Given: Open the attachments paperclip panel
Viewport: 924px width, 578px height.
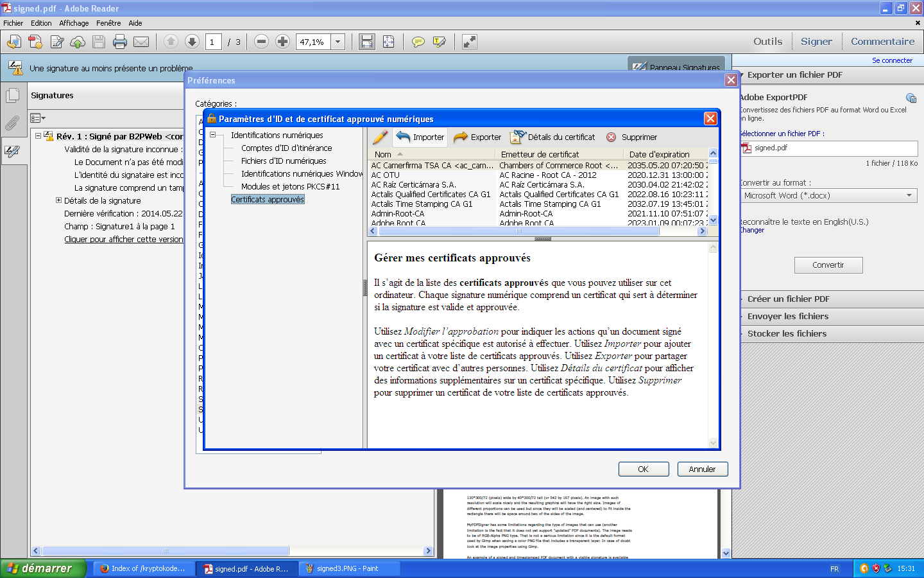Looking at the screenshot, I should tap(12, 123).
